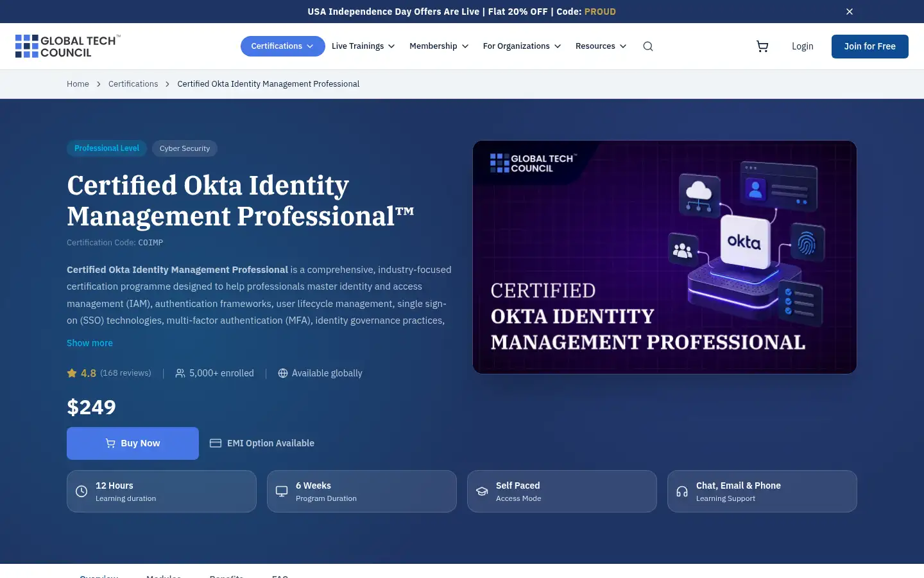Click the Self Paced access mode card
This screenshot has height=578, width=924.
(x=562, y=491)
